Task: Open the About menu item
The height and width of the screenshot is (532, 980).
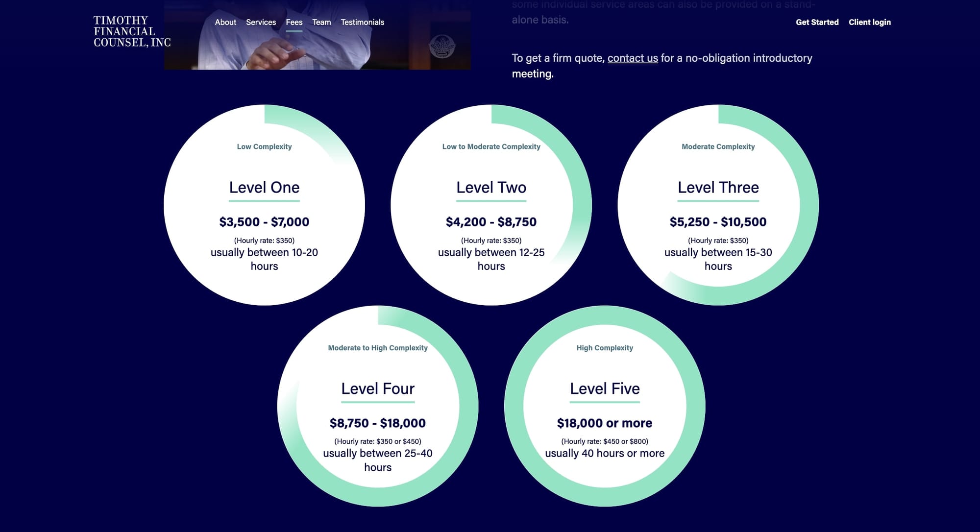Action: click(225, 22)
